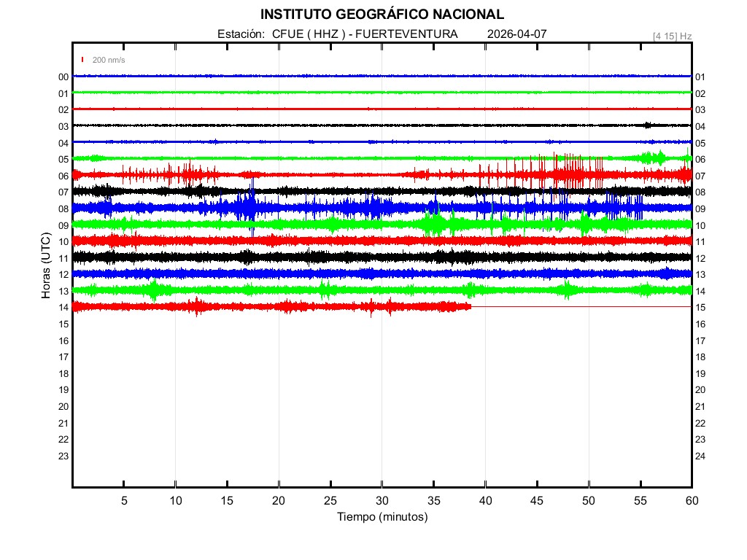The image size is (747, 560).
Task: Click the date 2026-04-07 in header
Action: 516,34
